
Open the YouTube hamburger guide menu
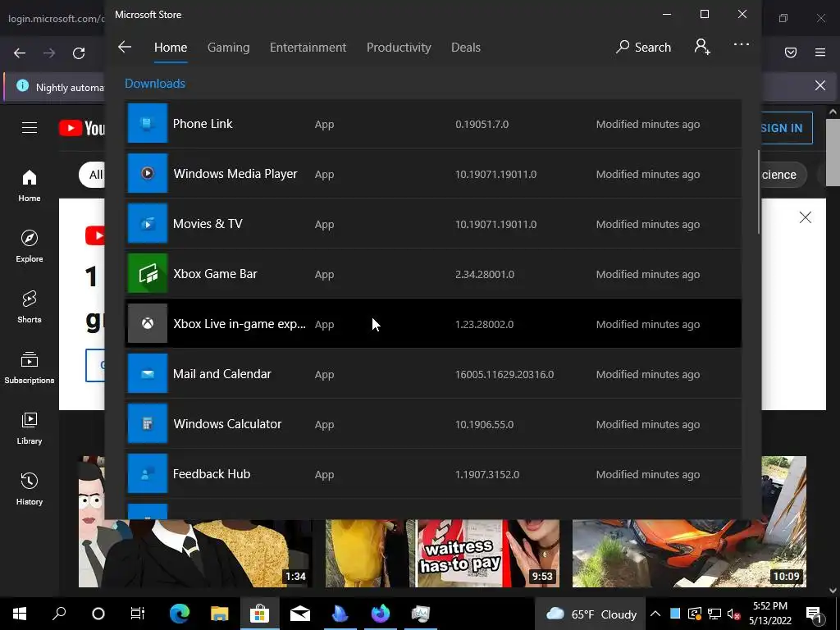[30, 127]
